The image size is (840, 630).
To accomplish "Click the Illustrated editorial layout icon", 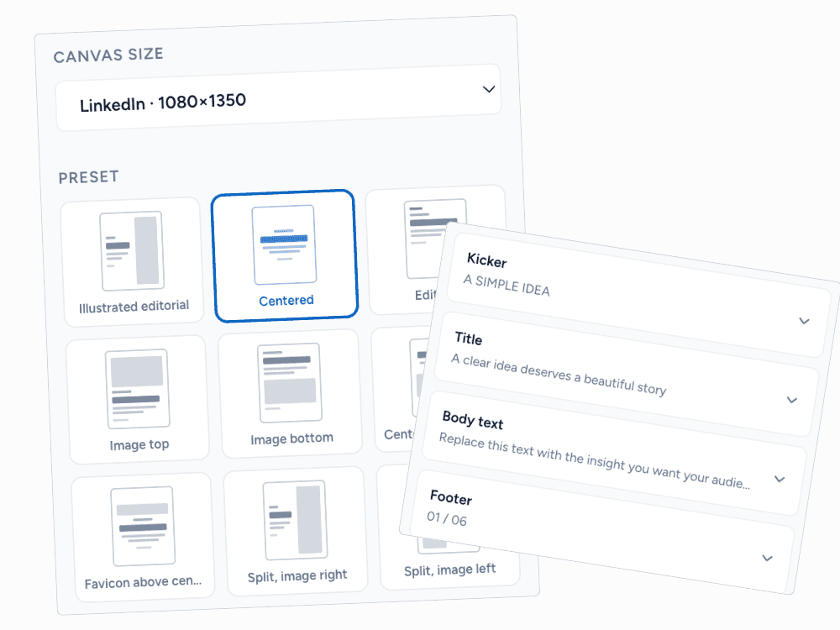I will pyautogui.click(x=132, y=250).
